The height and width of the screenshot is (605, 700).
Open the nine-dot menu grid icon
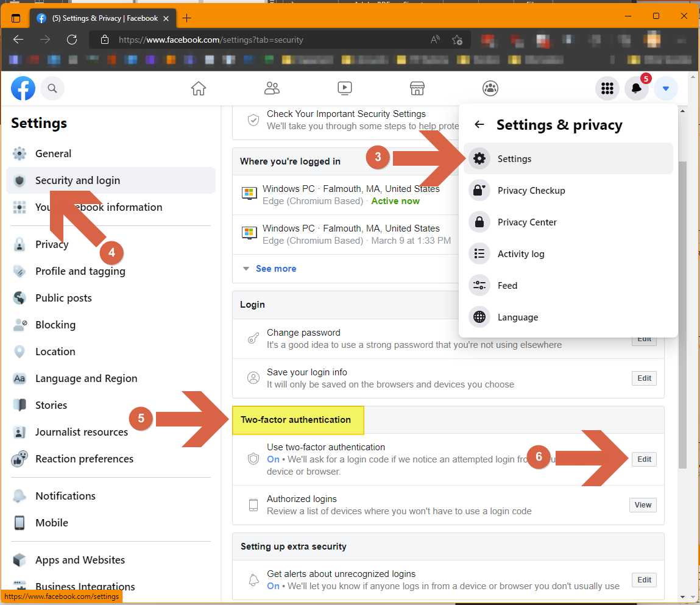tap(607, 88)
